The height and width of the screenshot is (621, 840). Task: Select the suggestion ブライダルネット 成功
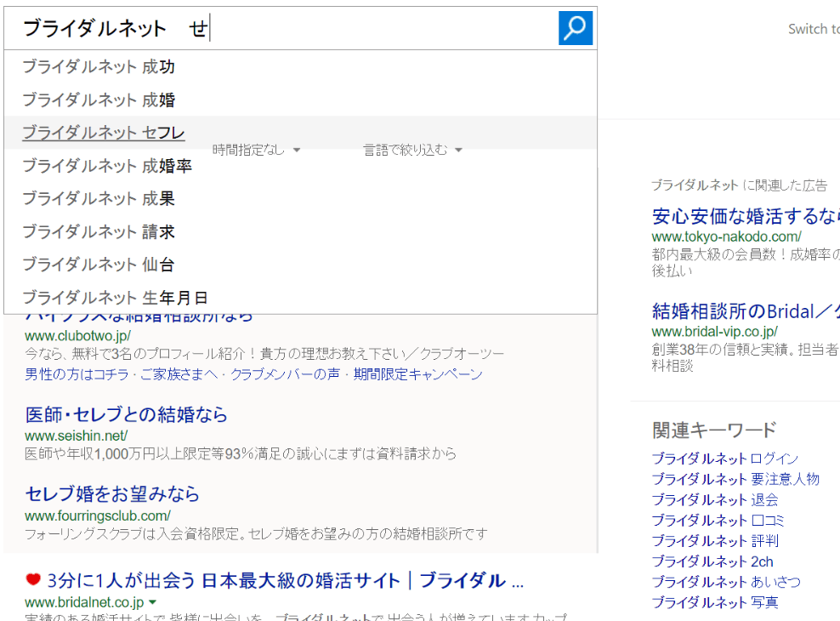[x=99, y=67]
